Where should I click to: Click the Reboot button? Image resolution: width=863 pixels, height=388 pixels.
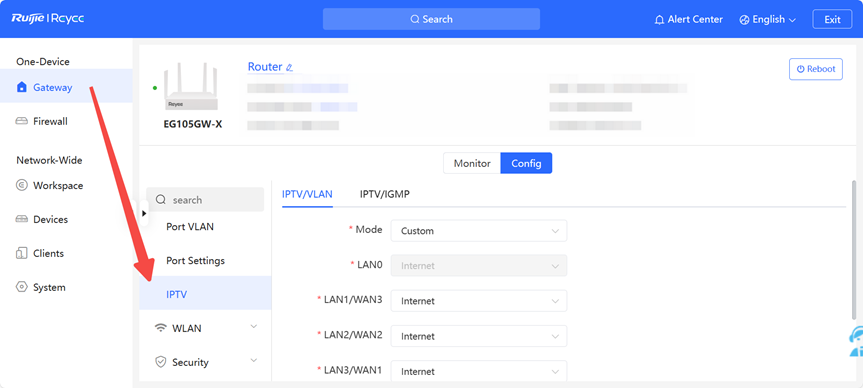816,69
